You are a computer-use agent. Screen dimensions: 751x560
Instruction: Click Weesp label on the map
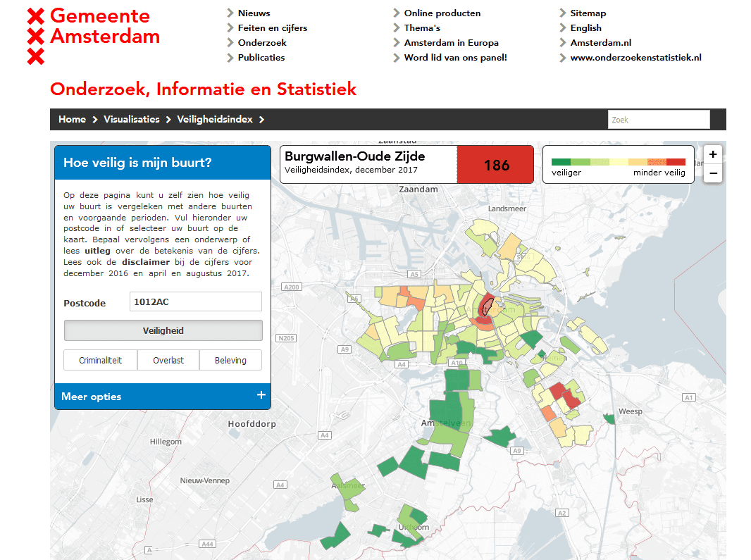(x=631, y=411)
